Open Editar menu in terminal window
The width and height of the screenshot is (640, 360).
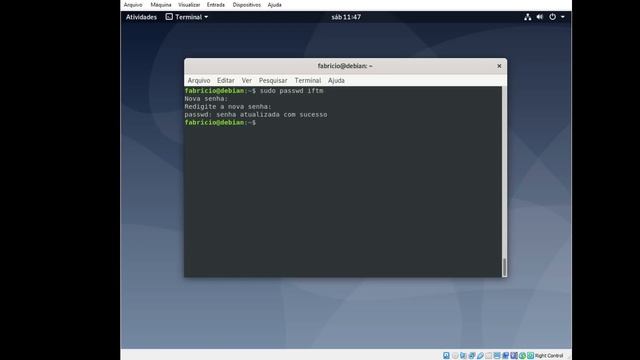(x=226, y=80)
